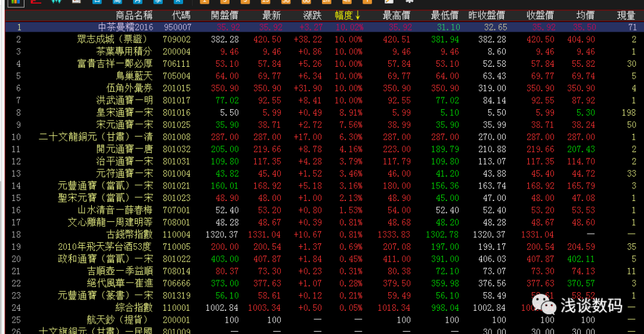
Task: Click the 最低價 column header
Action: coord(444,16)
